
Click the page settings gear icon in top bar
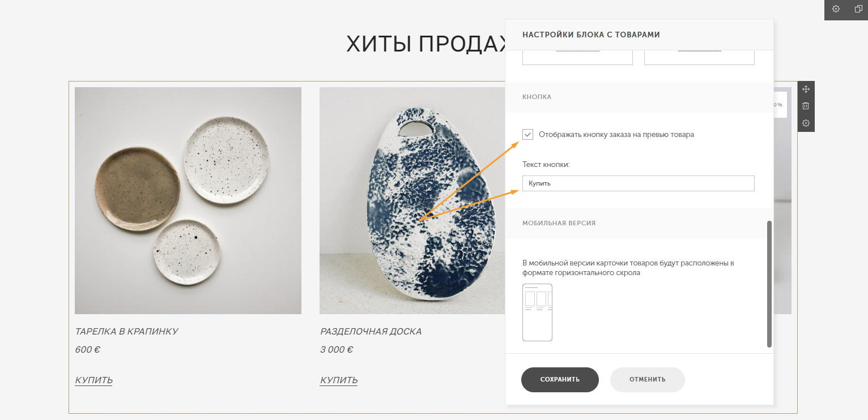click(x=836, y=9)
